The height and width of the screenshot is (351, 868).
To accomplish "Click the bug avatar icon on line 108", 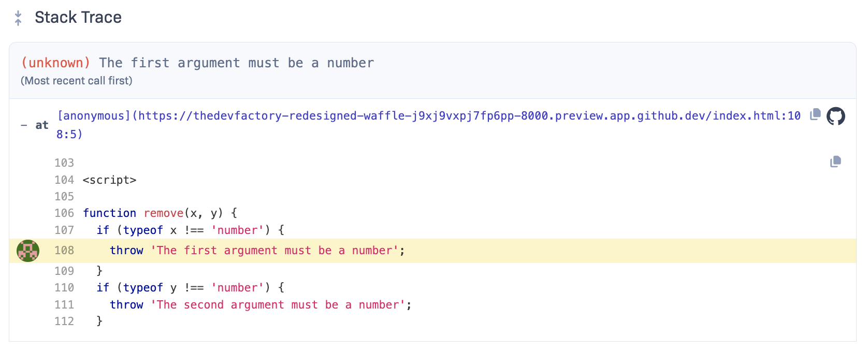I will (x=28, y=251).
